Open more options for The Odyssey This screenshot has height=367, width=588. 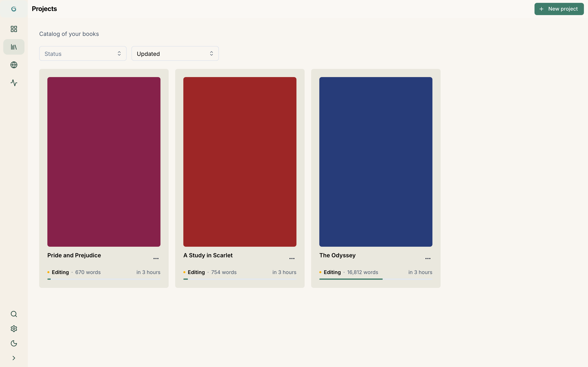point(428,259)
